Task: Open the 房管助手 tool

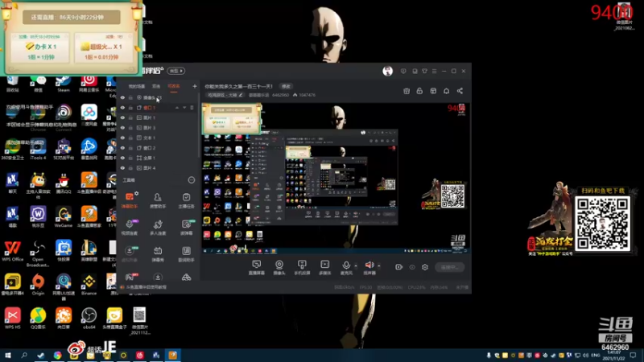Action: point(158,200)
